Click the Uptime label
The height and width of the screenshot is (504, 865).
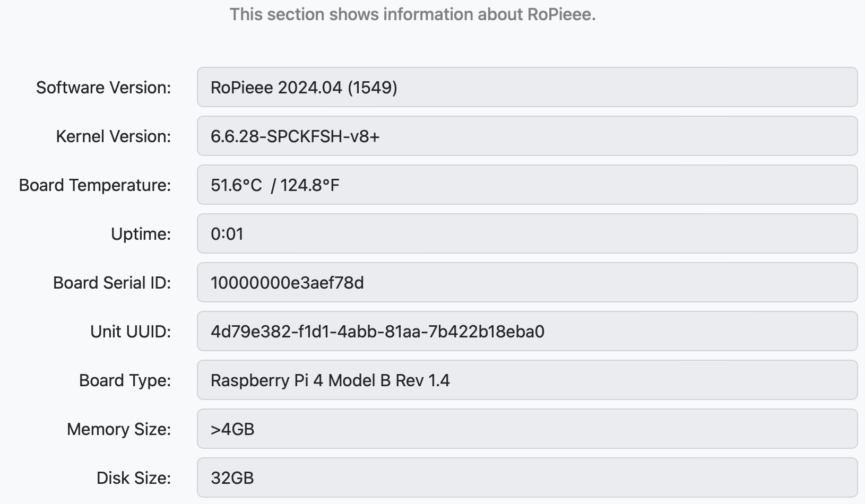141,234
